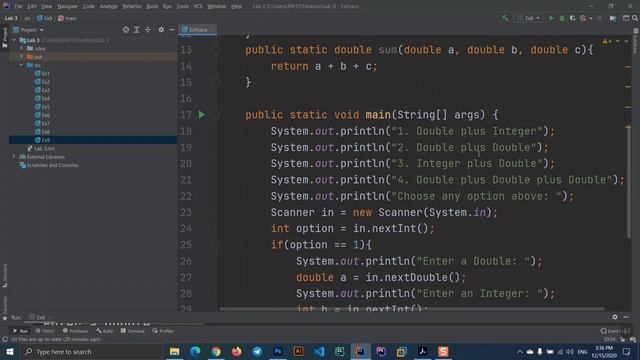Open the Refactor menu
The height and width of the screenshot is (360, 640).
[132, 6]
